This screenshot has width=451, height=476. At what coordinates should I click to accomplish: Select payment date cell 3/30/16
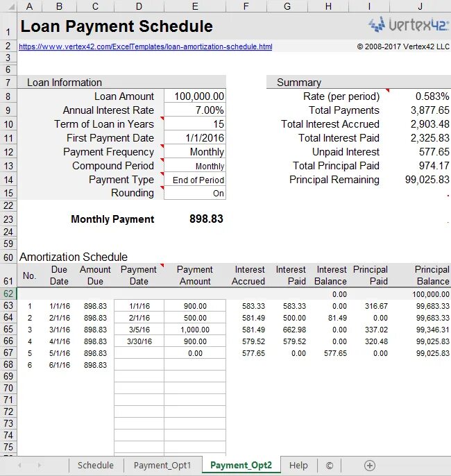[x=139, y=341]
